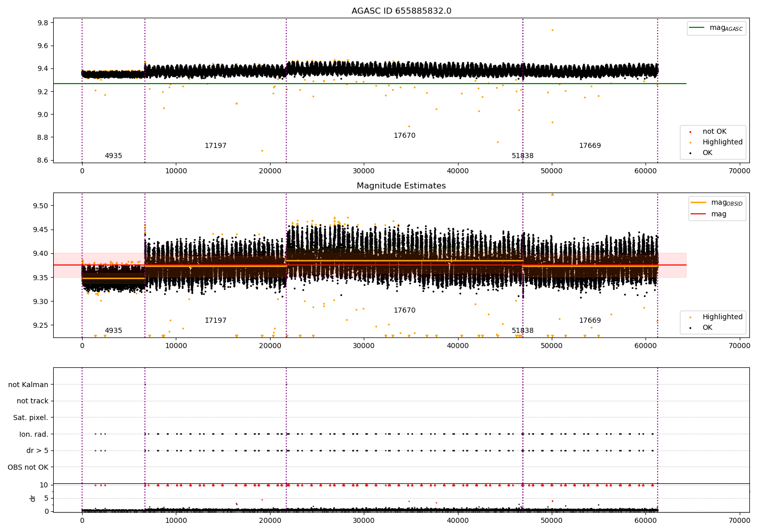Click the green mag AGASC horizontal line
760x532 pixels.
370,84
